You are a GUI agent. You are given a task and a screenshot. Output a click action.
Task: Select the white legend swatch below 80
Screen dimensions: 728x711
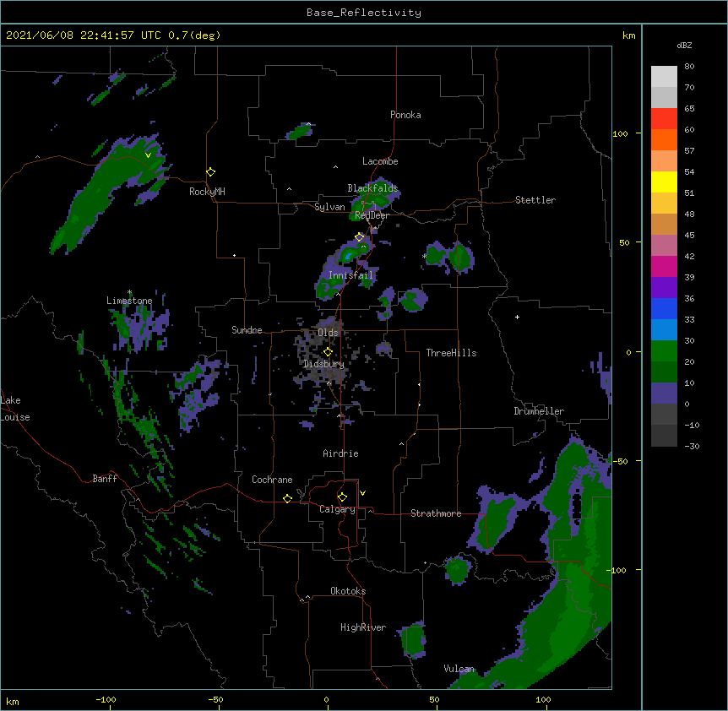(664, 76)
